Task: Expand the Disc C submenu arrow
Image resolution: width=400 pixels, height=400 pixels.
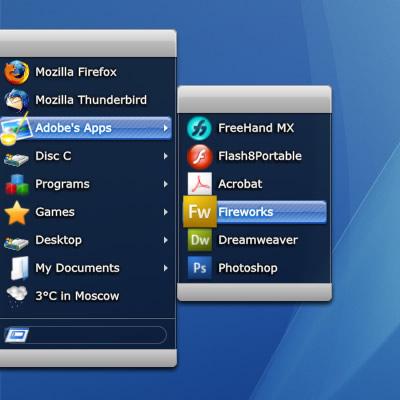Action: tap(166, 156)
